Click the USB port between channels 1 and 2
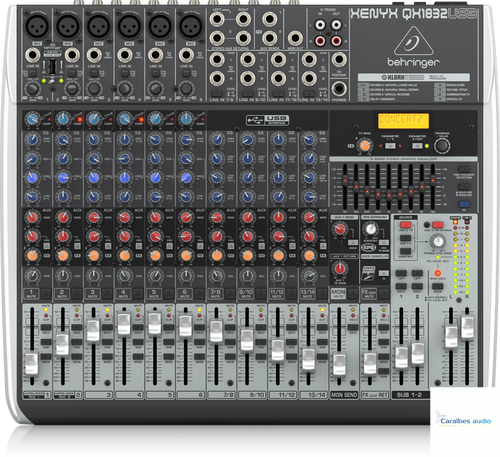This screenshot has height=457, width=500. [52, 67]
